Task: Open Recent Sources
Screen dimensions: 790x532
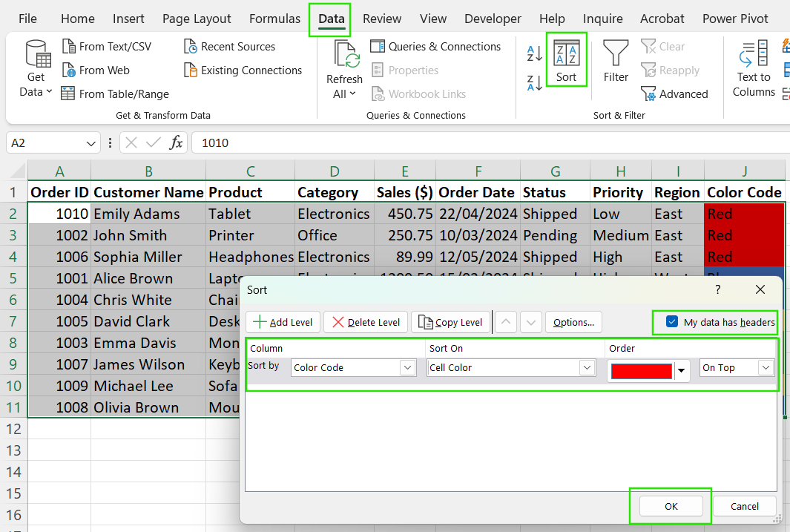Action: 229,46
